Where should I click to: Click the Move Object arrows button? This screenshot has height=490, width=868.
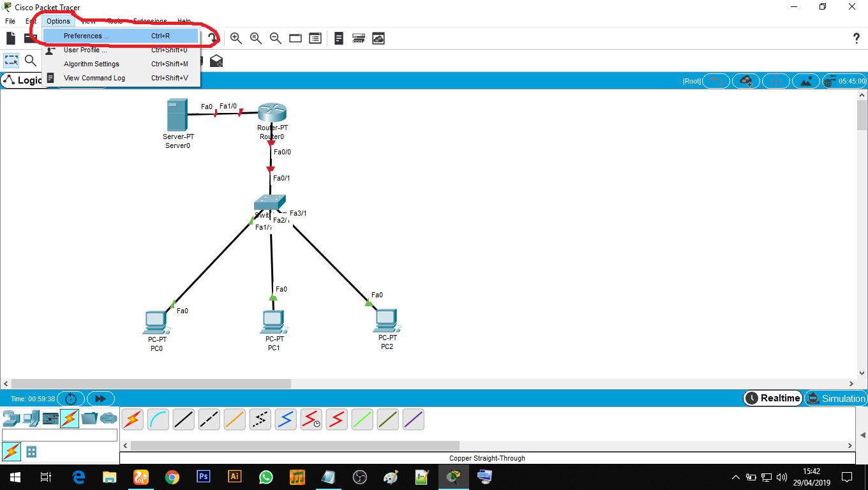(x=776, y=81)
